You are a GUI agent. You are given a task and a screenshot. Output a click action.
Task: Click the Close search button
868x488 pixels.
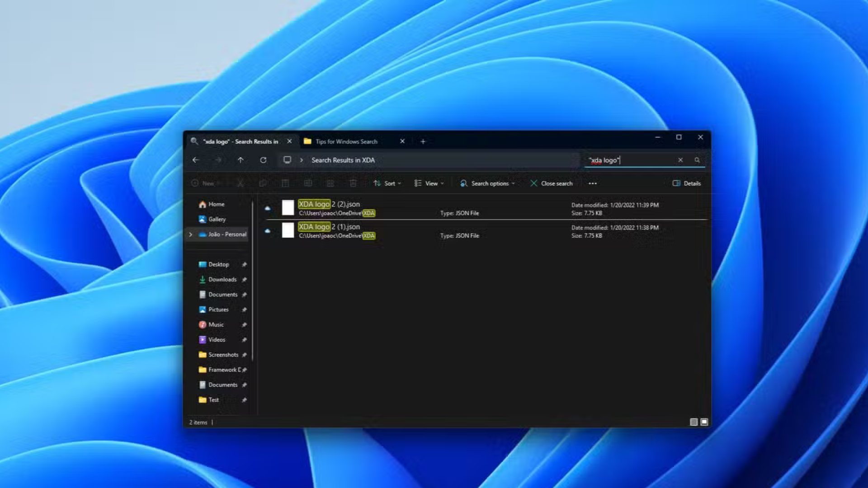tap(551, 183)
